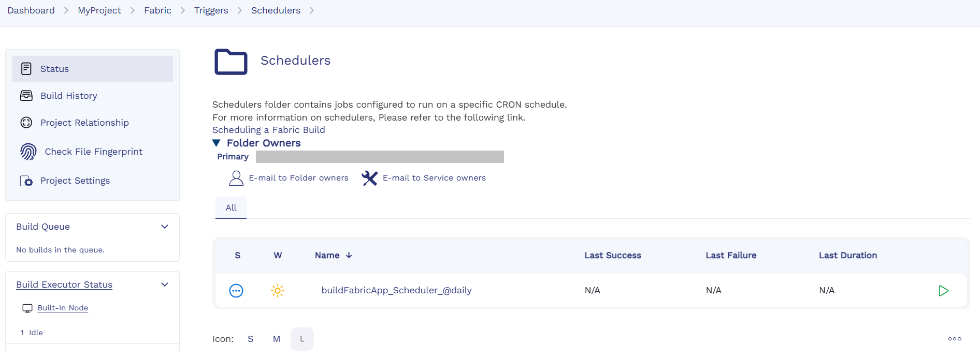Viewport: 980px width, 359px height.
Task: Open the buildFabricApp_Scheduler_@daily job
Action: [x=396, y=290]
